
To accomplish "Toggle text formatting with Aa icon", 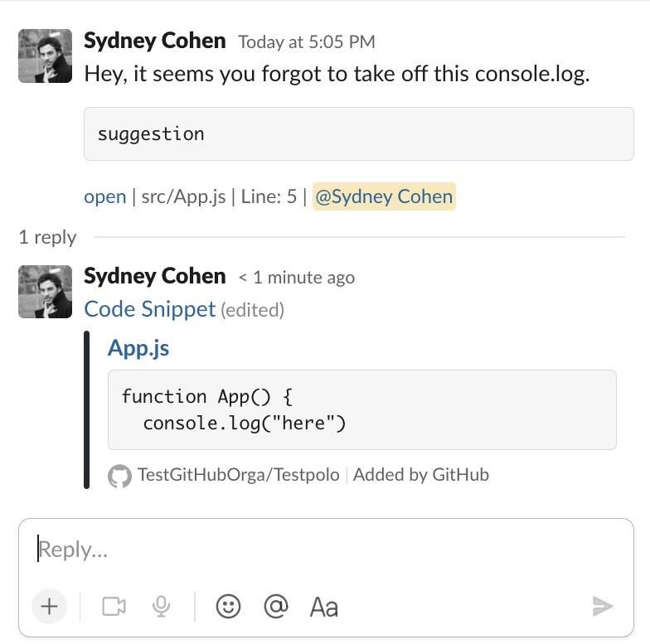I will (x=323, y=608).
